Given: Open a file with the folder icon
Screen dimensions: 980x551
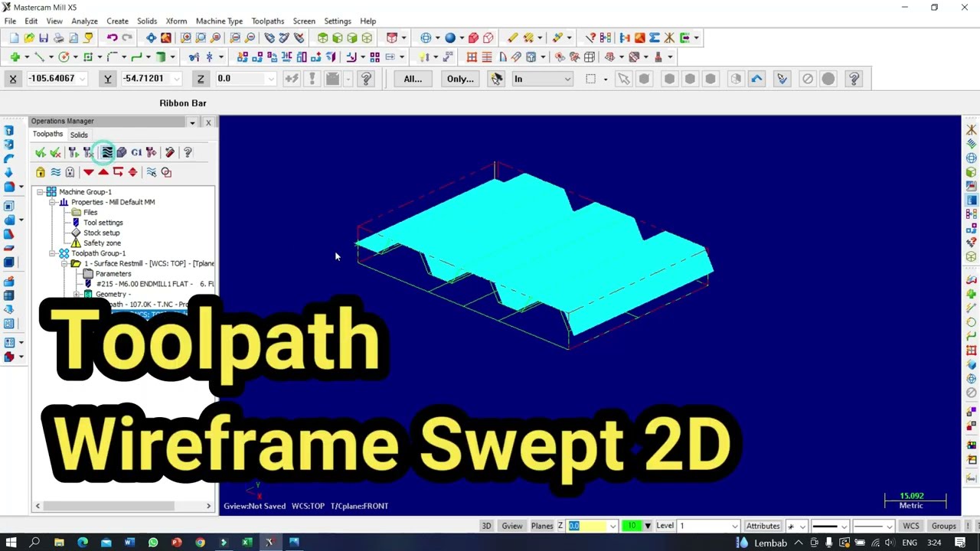Looking at the screenshot, I should pos(29,37).
